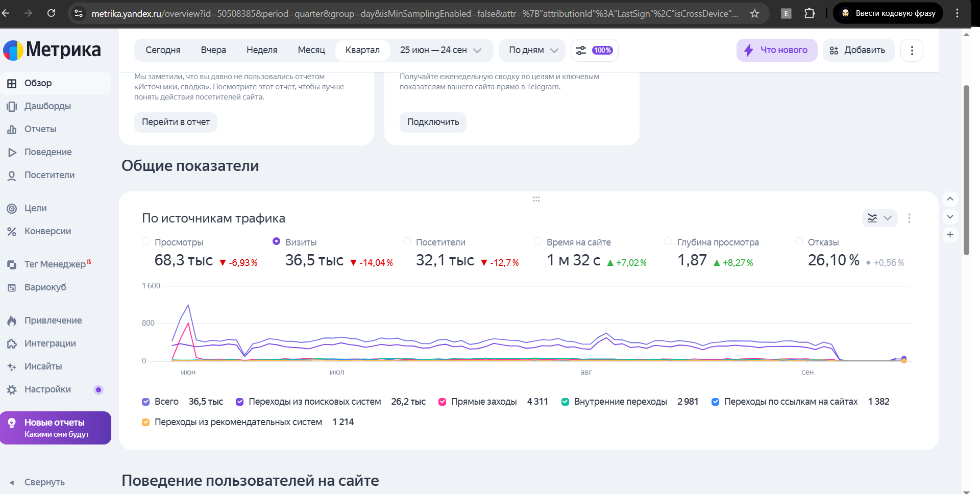980x494 pixels.
Task: Open traffic sources widget options menu
Action: pyautogui.click(x=909, y=218)
